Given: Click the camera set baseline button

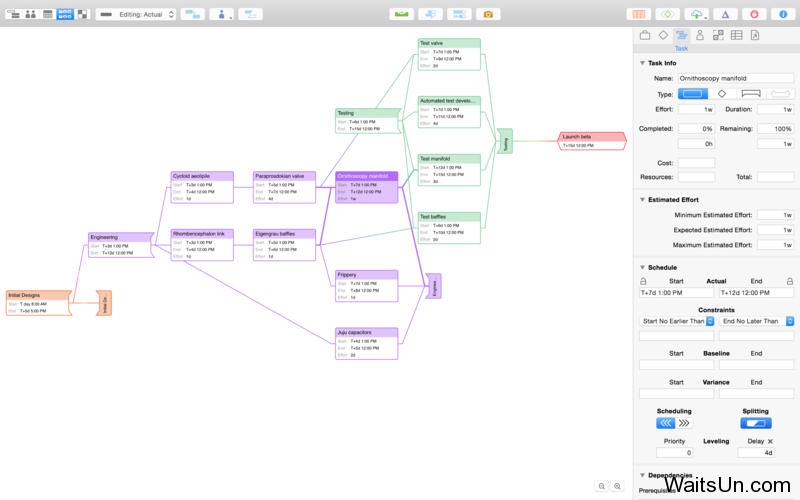Looking at the screenshot, I should pyautogui.click(x=488, y=14).
